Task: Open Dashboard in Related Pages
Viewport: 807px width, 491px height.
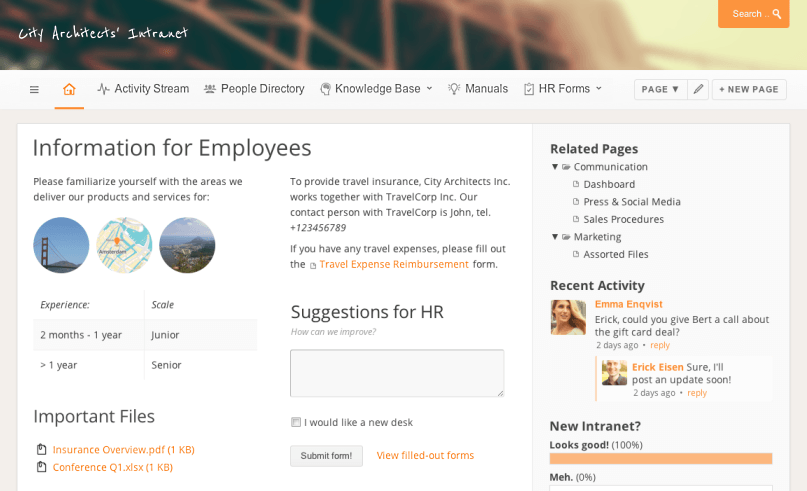Action: click(x=609, y=184)
